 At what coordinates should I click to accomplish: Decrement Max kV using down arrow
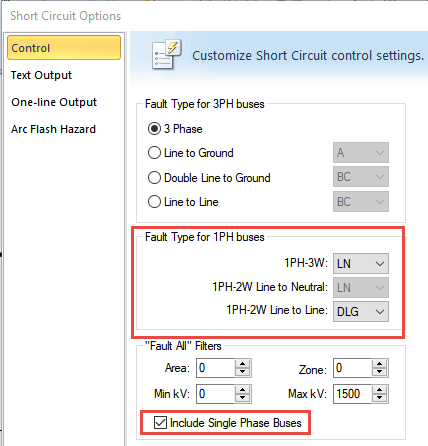[379, 398]
